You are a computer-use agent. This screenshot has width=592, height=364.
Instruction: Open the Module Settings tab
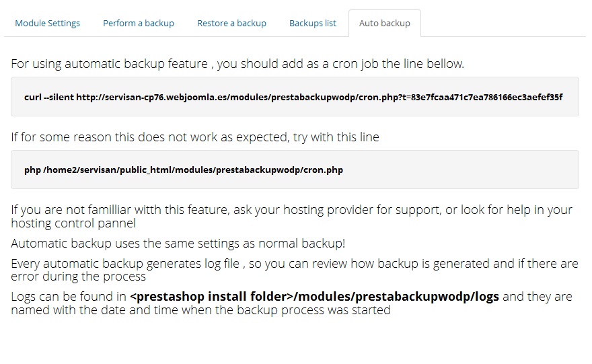(x=48, y=24)
